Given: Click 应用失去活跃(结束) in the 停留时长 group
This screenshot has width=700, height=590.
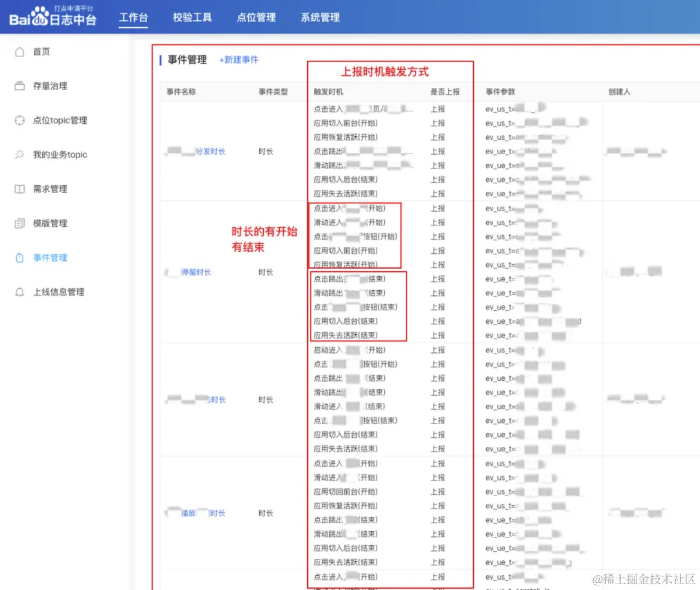Looking at the screenshot, I should pyautogui.click(x=345, y=335).
